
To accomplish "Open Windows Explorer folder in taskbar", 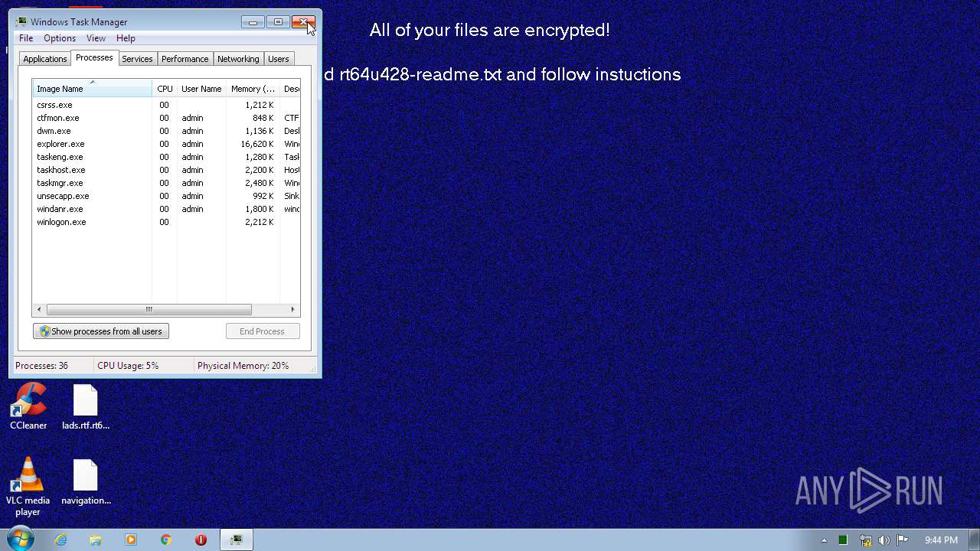I will [x=96, y=540].
